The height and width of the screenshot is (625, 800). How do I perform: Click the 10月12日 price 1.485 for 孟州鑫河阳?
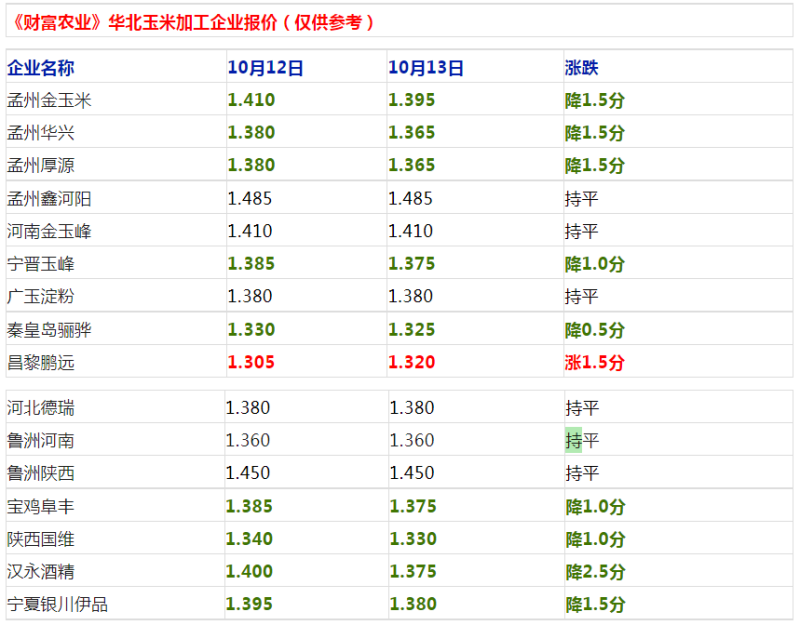tap(249, 198)
